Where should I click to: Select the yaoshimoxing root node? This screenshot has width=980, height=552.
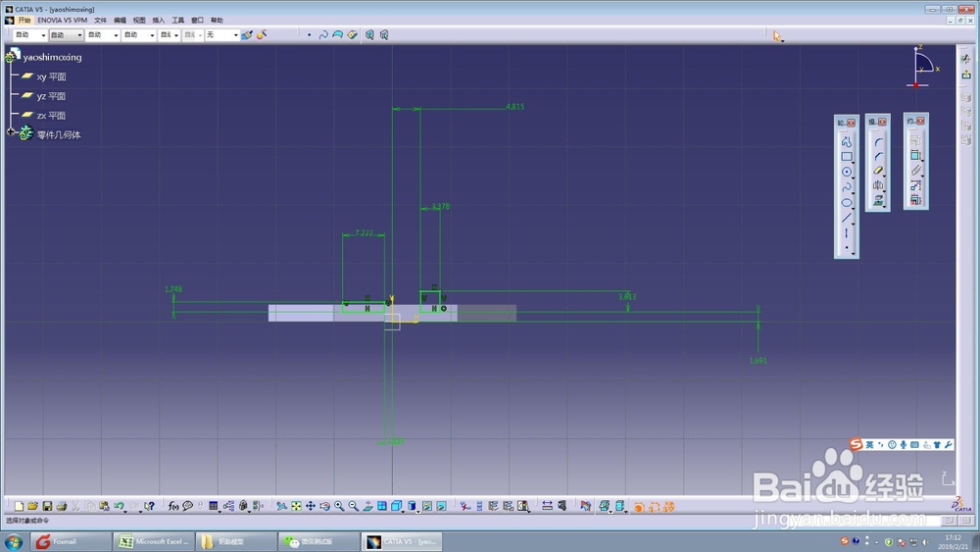52,57
